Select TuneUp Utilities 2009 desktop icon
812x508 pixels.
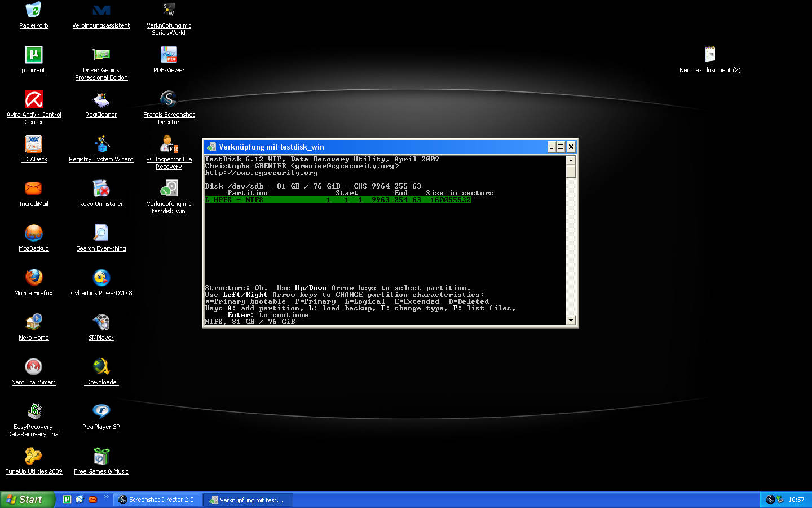tap(33, 456)
